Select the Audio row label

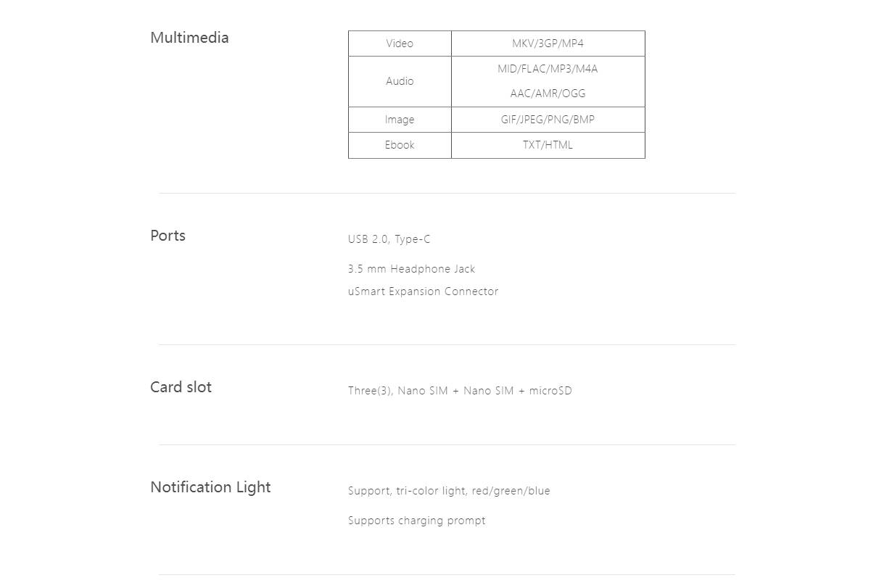400,81
